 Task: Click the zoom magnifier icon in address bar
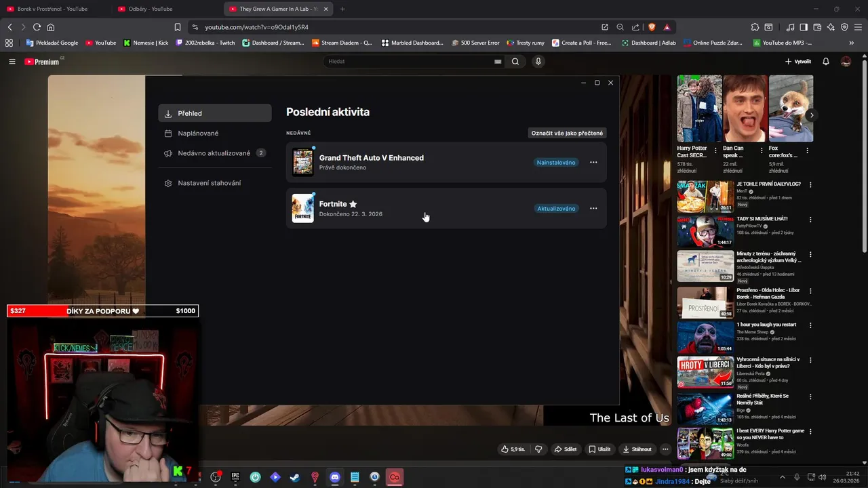pyautogui.click(x=620, y=27)
